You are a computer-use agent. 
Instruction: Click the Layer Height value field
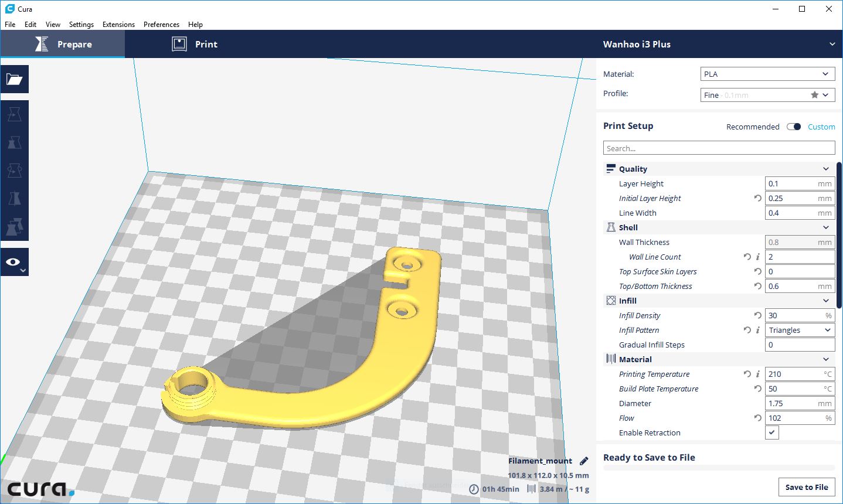pyautogui.click(x=800, y=183)
